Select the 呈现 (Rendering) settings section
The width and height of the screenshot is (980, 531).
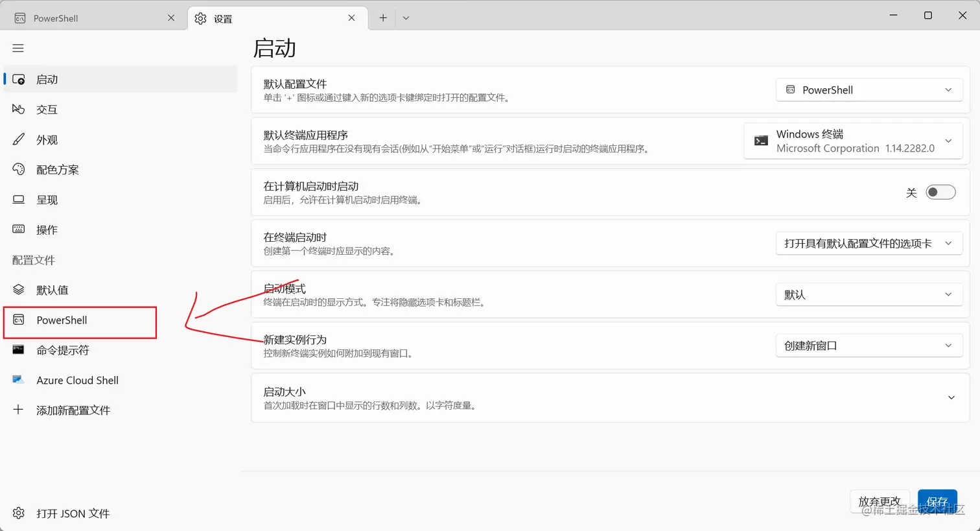(x=45, y=199)
